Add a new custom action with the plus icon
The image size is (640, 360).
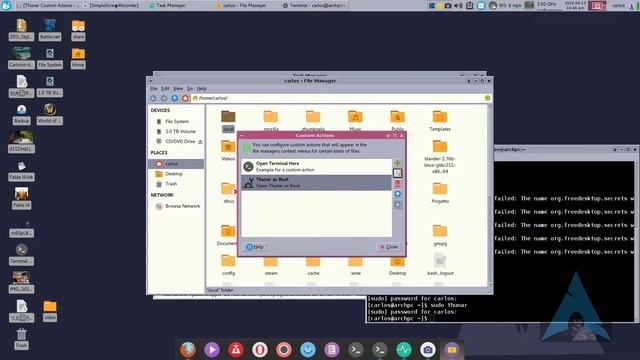pyautogui.click(x=397, y=163)
